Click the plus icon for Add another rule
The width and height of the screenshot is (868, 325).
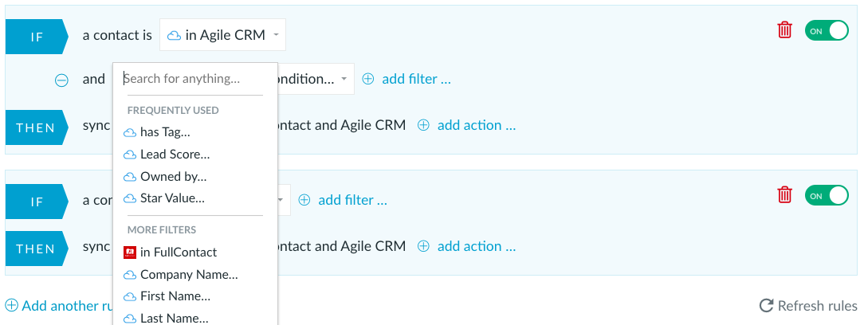(11, 305)
